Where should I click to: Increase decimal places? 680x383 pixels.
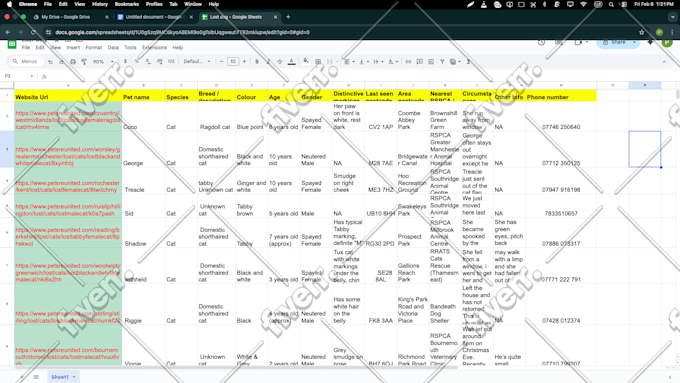click(x=159, y=62)
